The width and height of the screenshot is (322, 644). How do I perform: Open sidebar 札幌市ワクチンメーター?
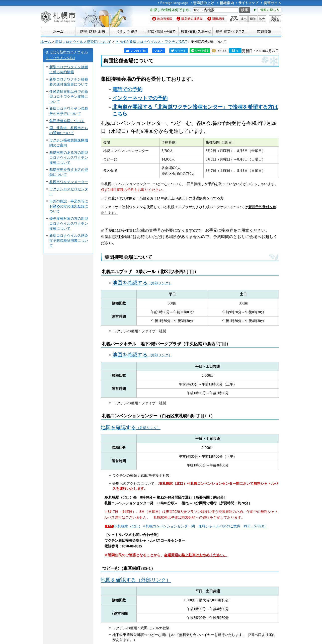tap(68, 182)
